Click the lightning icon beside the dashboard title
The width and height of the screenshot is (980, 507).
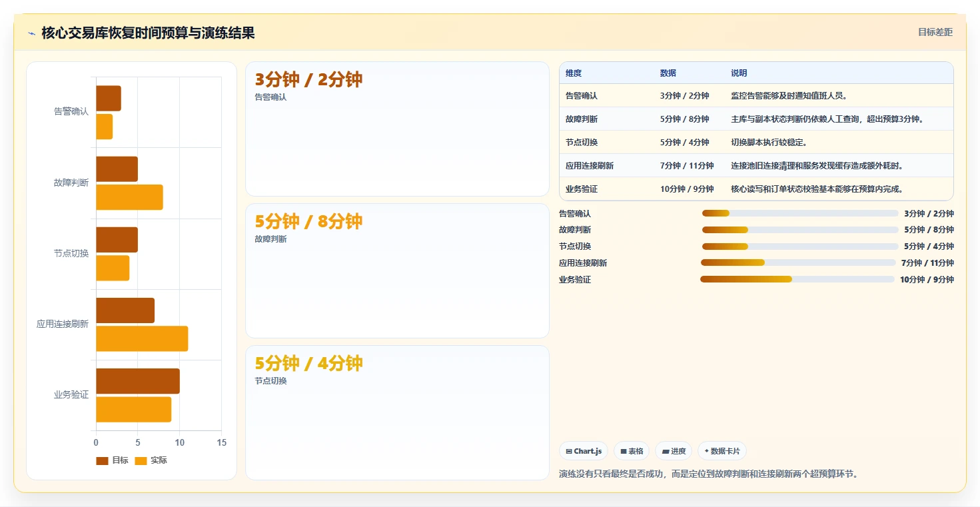coord(31,33)
